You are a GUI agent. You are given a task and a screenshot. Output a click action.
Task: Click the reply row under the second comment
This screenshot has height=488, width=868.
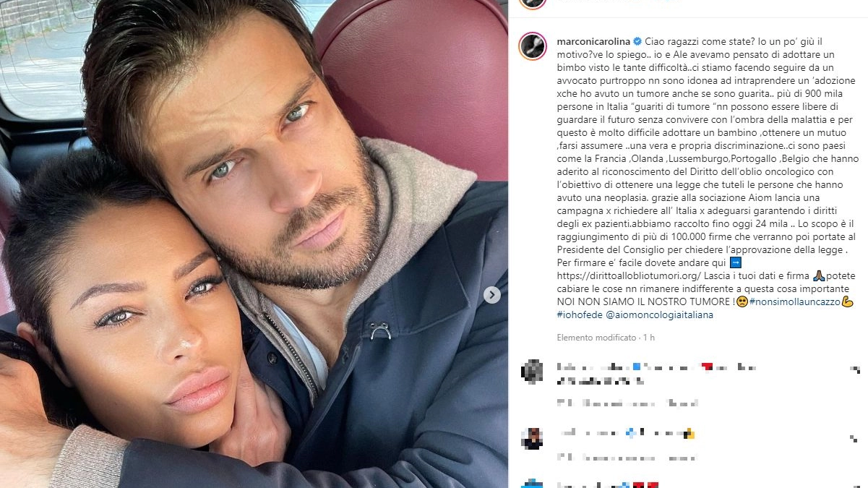pos(627,458)
